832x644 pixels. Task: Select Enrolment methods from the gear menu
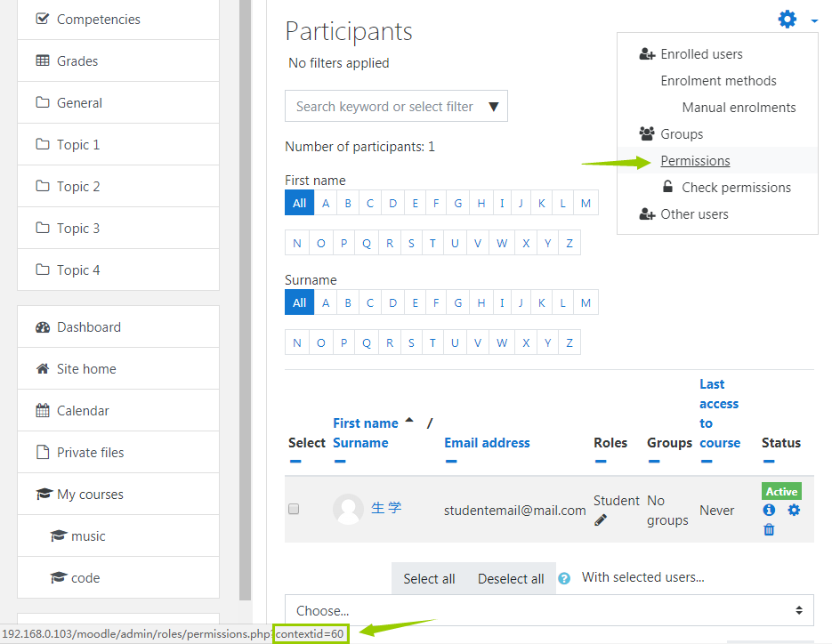coord(718,80)
